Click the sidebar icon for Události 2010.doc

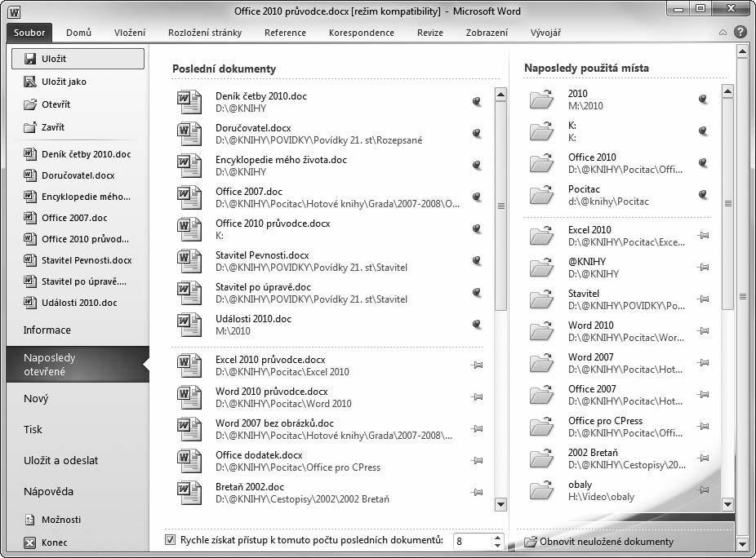click(30, 303)
